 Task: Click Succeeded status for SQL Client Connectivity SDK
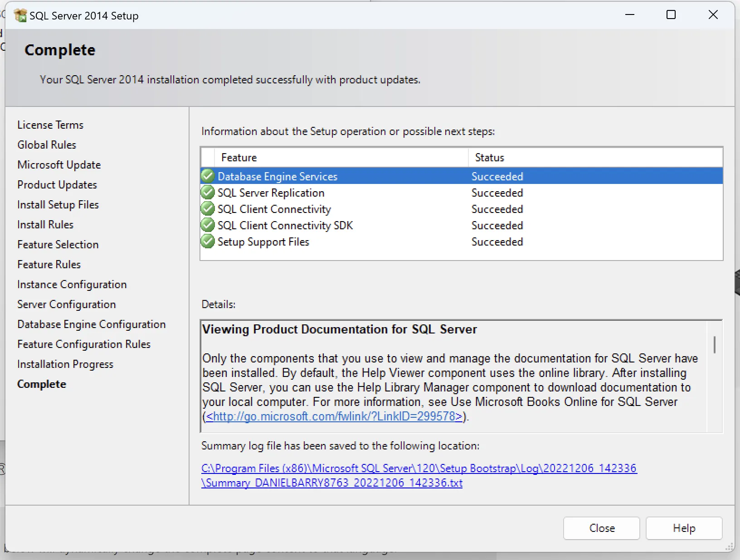(x=497, y=225)
